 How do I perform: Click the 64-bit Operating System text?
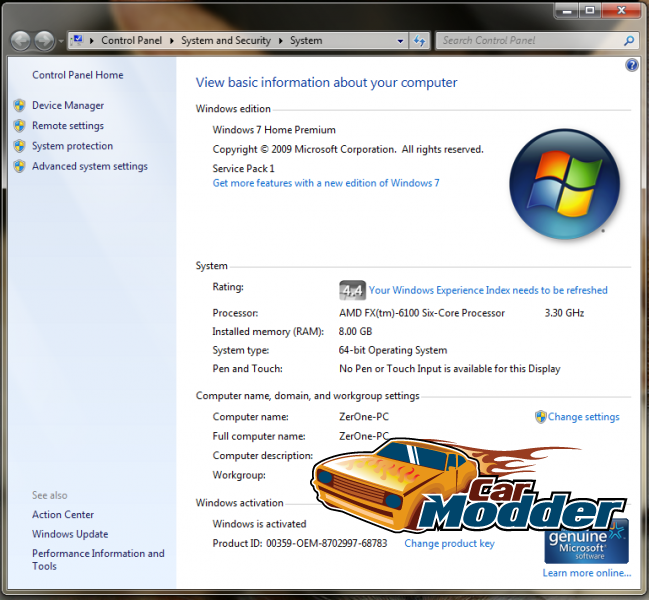(x=393, y=350)
